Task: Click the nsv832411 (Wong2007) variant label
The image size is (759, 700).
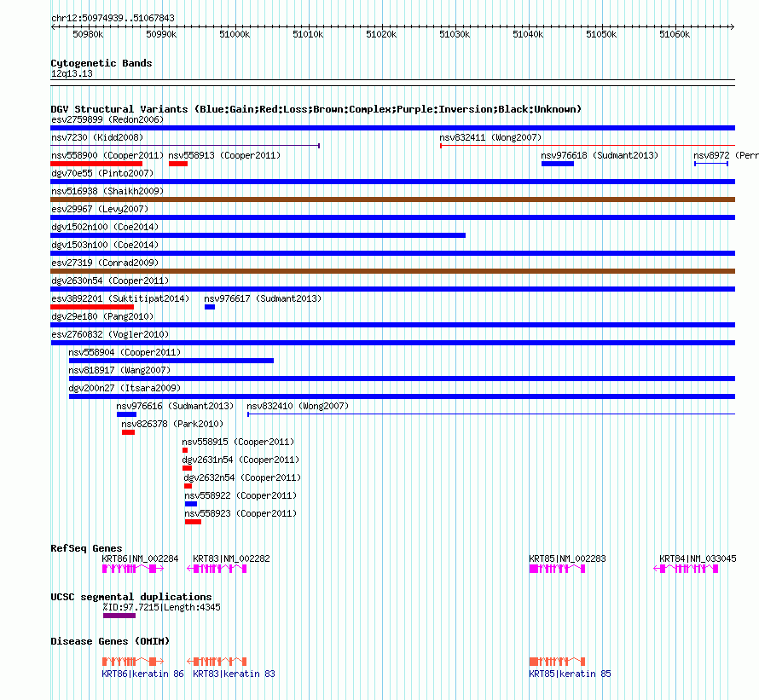Action: click(490, 137)
